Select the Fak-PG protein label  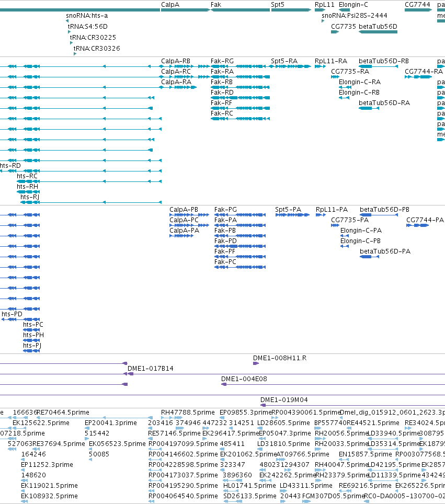click(225, 210)
